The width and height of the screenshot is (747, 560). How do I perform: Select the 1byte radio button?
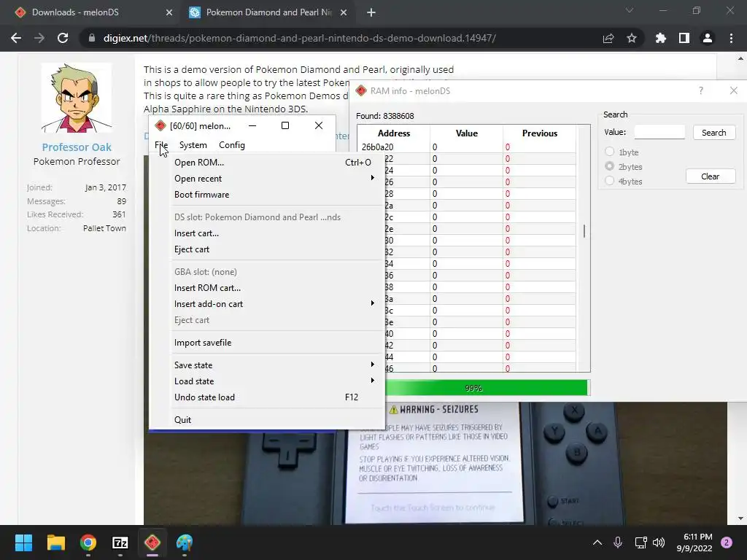[x=609, y=152]
